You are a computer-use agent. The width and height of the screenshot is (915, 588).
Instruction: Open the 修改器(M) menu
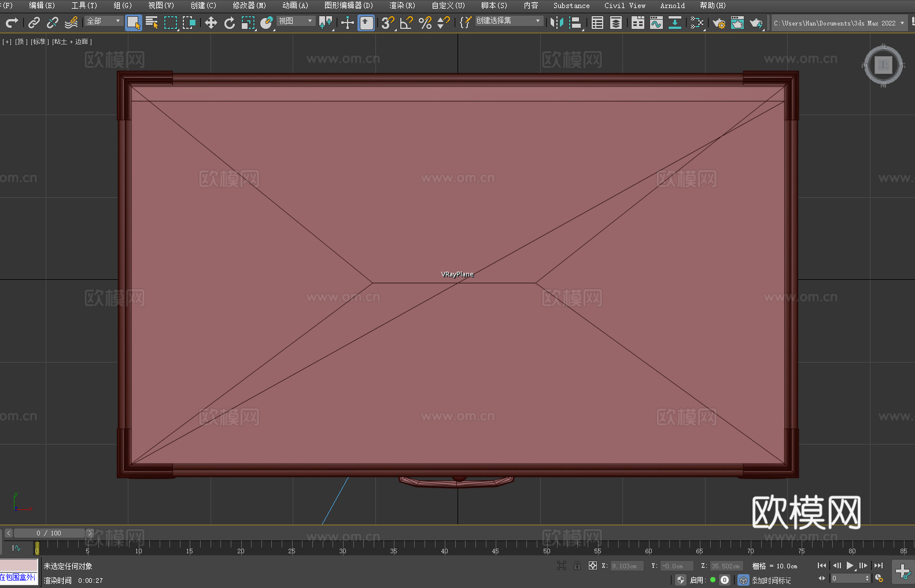249,5
